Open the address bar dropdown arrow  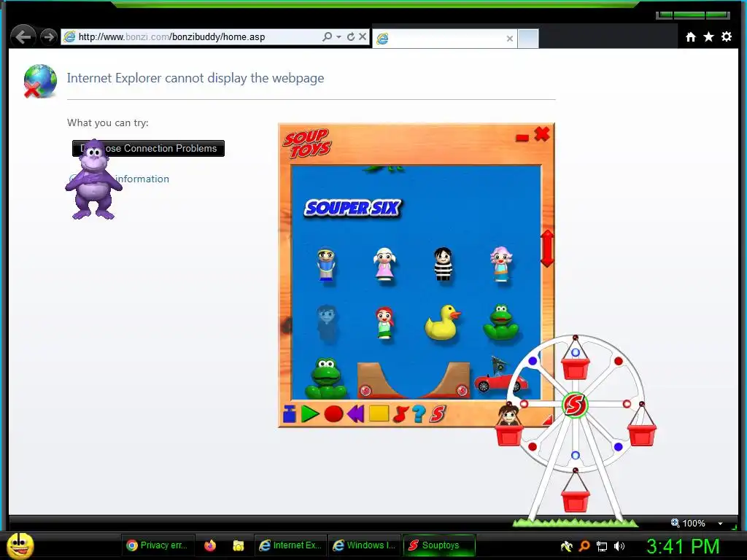[338, 36]
